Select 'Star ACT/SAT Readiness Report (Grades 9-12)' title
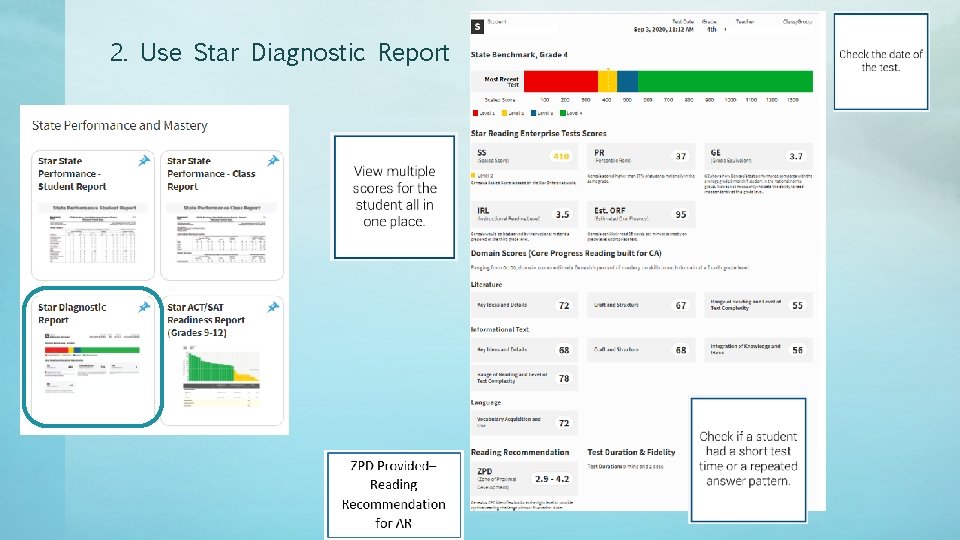960x540 pixels. (206, 320)
